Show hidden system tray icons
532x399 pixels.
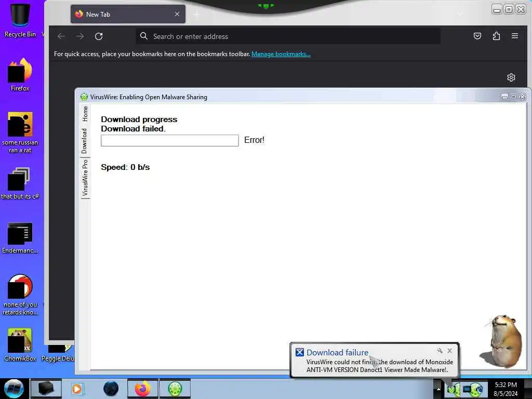pos(438,389)
